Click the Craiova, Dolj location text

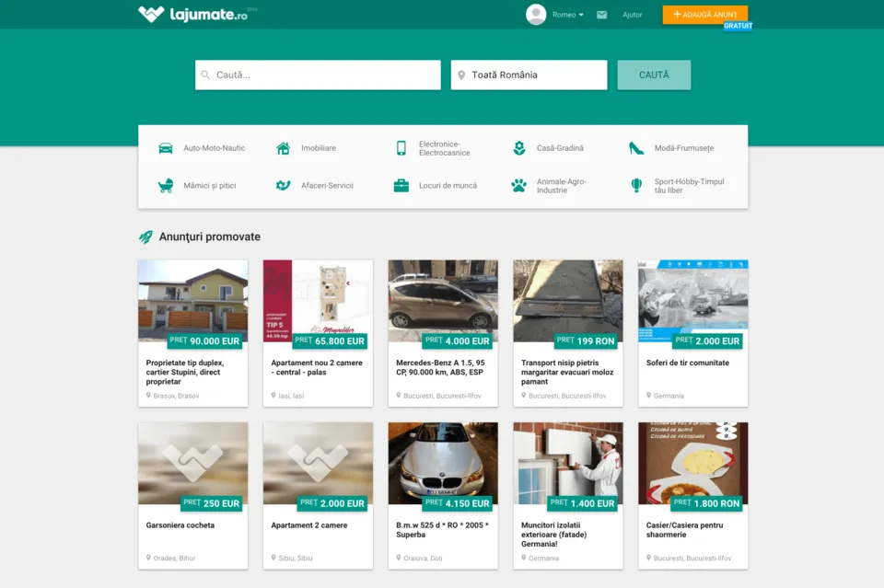click(423, 559)
